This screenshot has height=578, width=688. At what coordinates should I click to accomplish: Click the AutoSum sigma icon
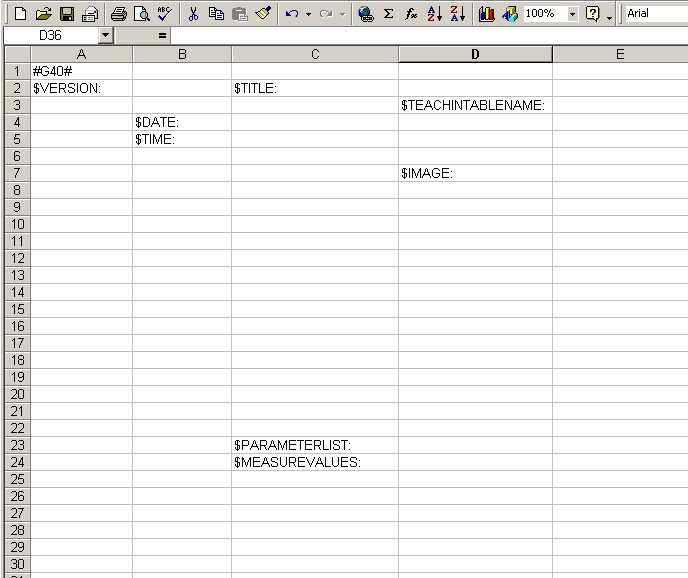[x=389, y=14]
